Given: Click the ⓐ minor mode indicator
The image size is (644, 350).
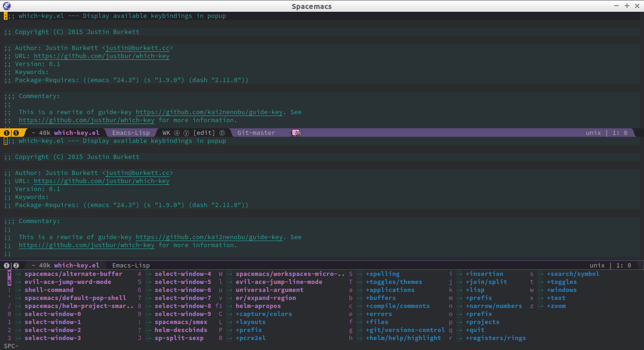Looking at the screenshot, I should coord(177,133).
